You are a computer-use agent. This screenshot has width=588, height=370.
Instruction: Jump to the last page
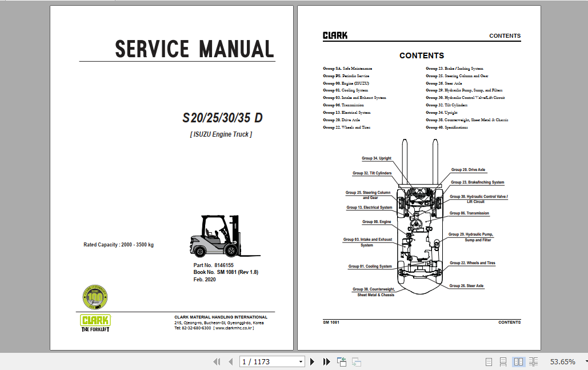(327, 362)
